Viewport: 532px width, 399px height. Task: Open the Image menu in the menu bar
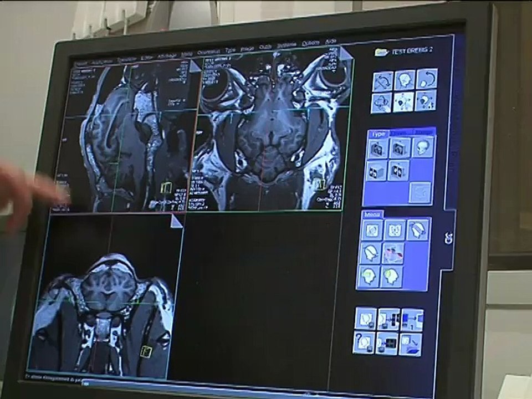point(247,49)
